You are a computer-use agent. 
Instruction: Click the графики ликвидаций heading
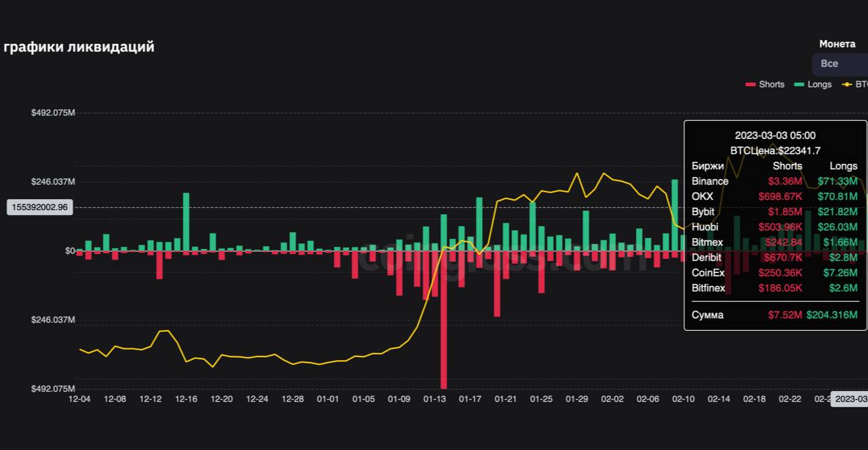click(79, 47)
